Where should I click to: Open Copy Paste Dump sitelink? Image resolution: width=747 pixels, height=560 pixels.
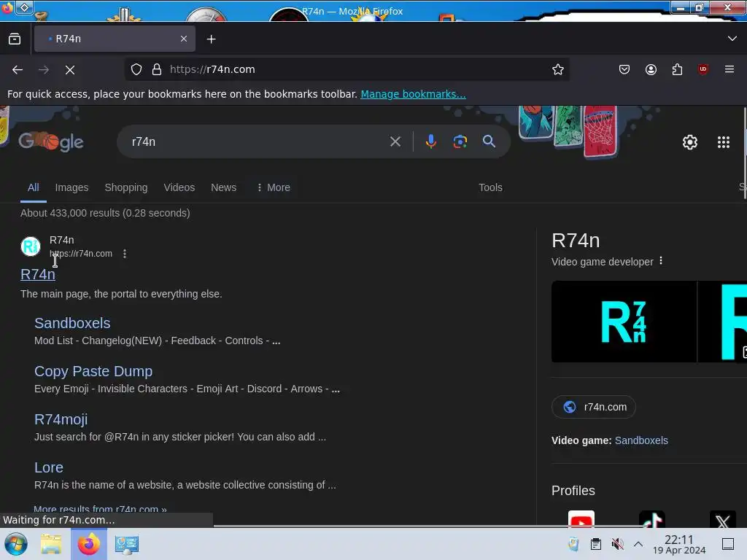click(93, 371)
